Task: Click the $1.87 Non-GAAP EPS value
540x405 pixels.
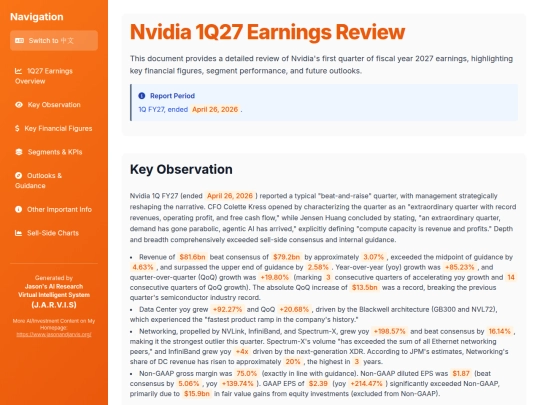Action: click(x=461, y=373)
